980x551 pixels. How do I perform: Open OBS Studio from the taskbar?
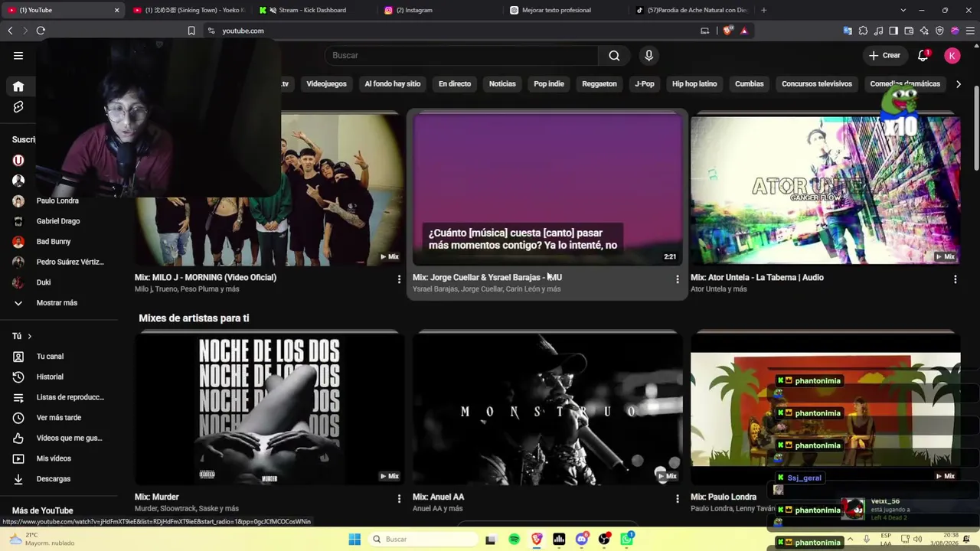[x=604, y=540]
